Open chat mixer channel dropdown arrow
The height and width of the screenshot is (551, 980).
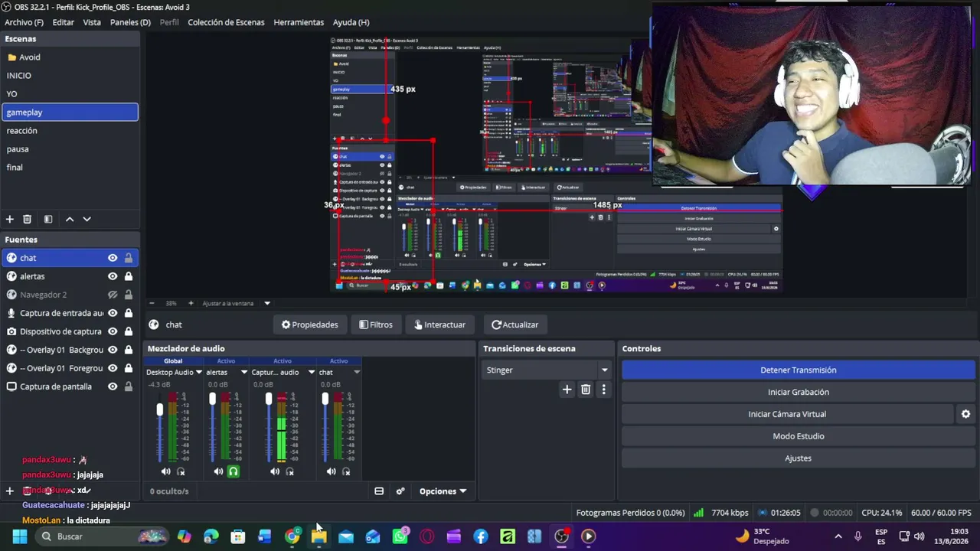click(x=357, y=373)
